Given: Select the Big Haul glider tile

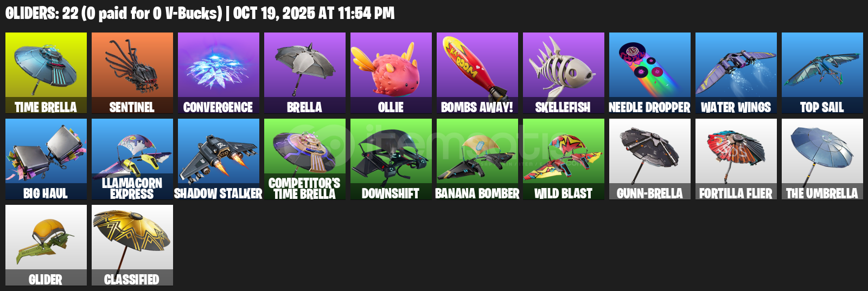Looking at the screenshot, I should click(x=46, y=159).
